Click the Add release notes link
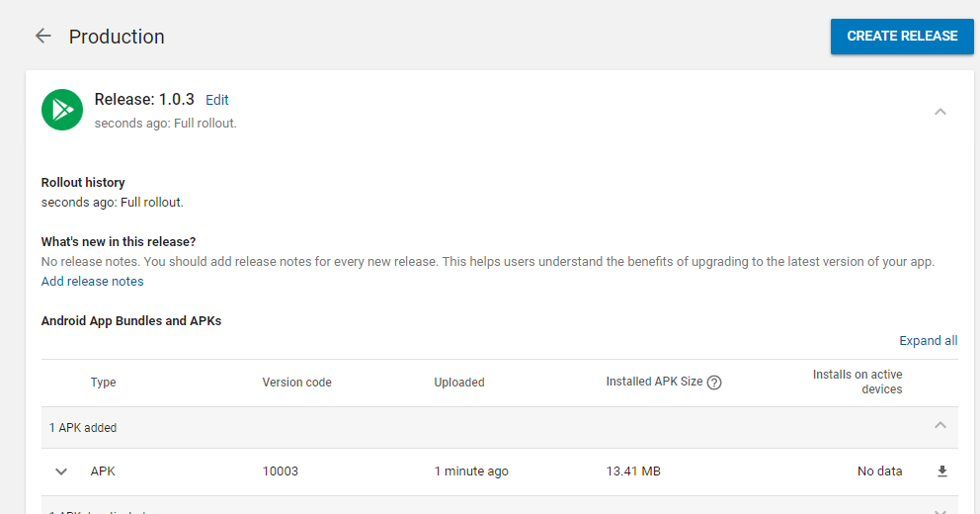Screen dimensions: 980x514 tap(92, 282)
